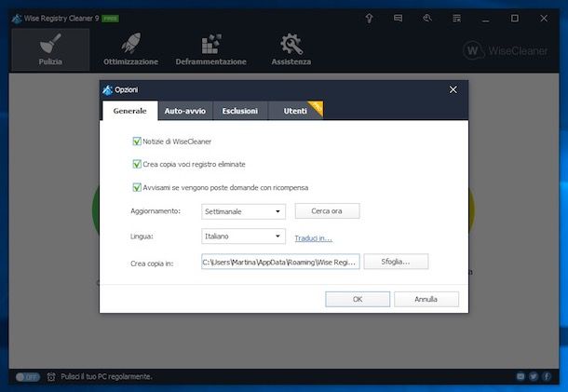Click the feedback message icon in title bar

399,18
